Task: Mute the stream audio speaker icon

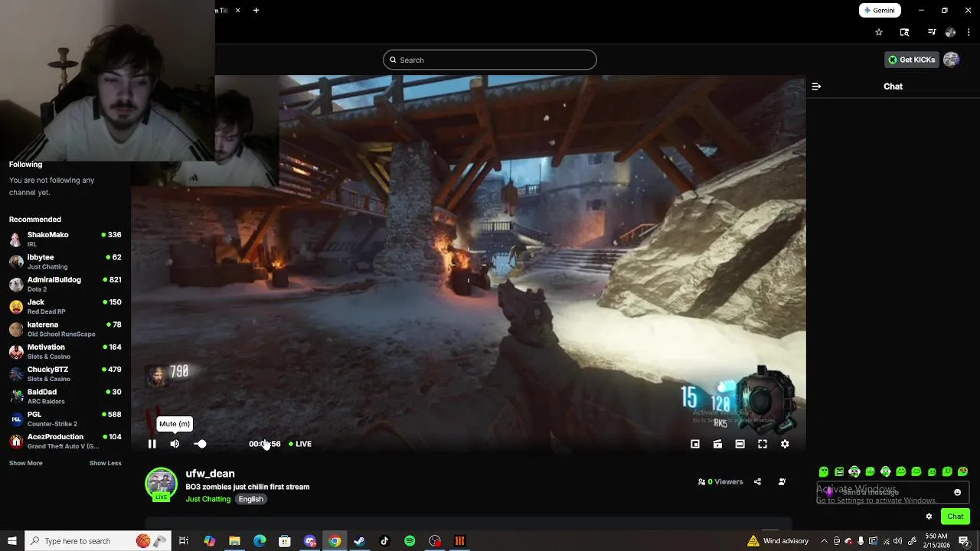Action: pos(175,444)
